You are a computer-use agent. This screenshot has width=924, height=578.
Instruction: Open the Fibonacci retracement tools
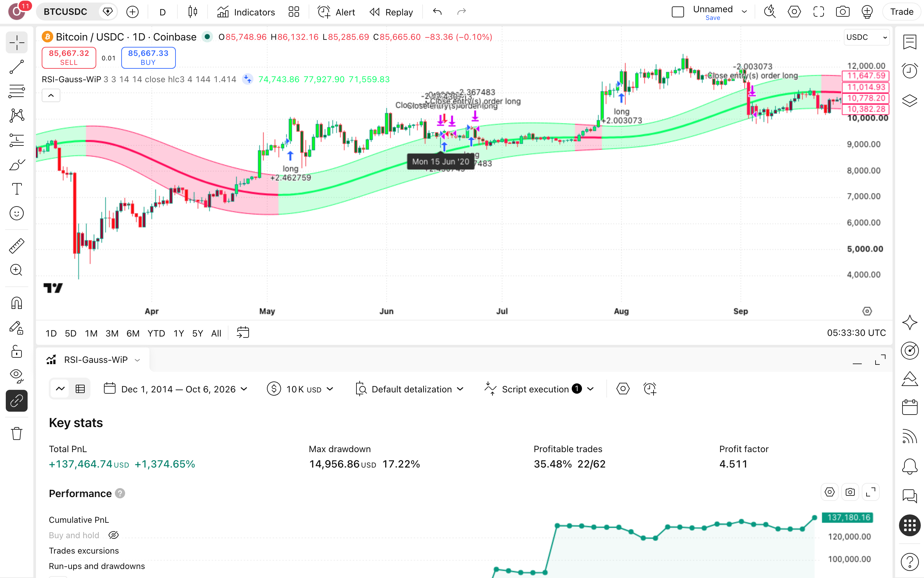click(x=16, y=92)
